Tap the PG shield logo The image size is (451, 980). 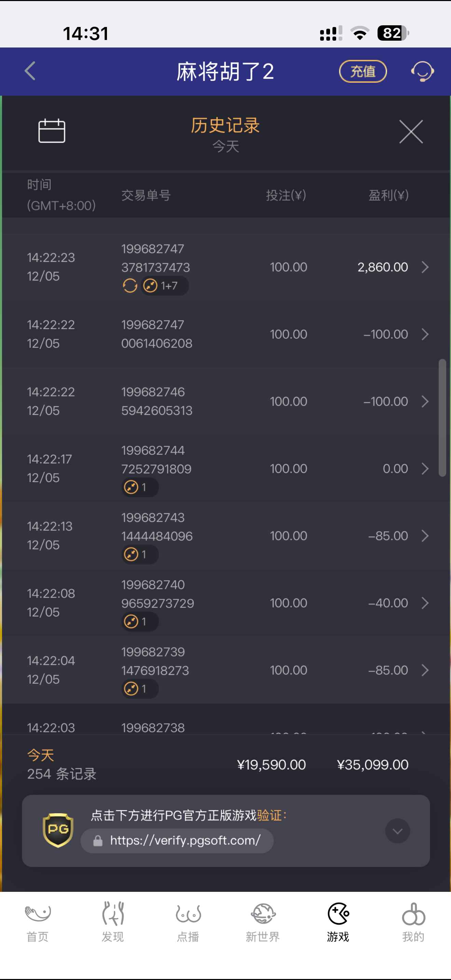58,830
